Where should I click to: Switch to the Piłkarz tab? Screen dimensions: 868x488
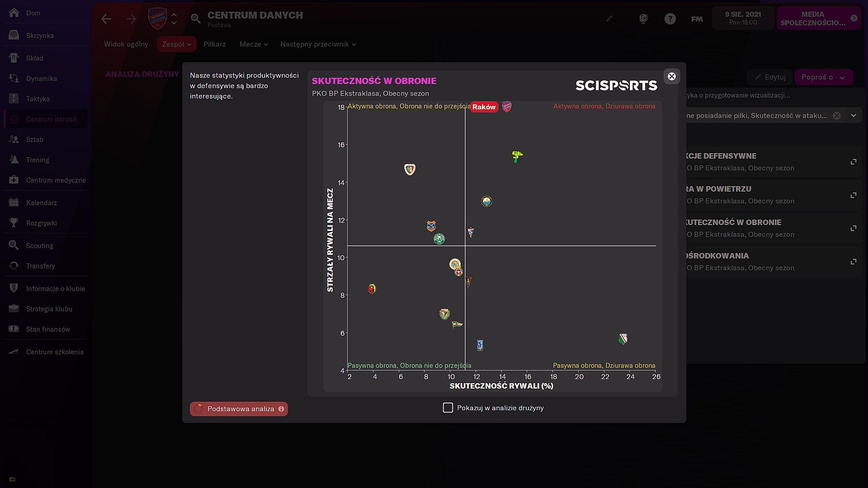click(214, 44)
